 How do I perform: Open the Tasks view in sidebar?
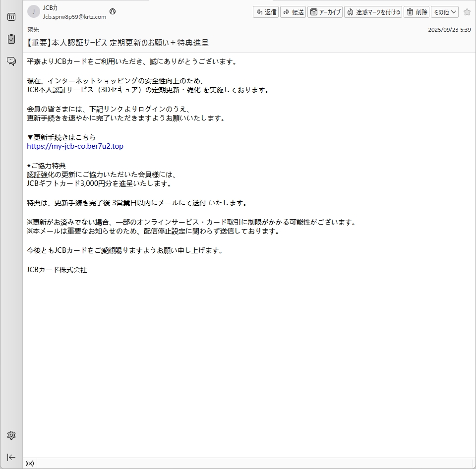(x=11, y=39)
